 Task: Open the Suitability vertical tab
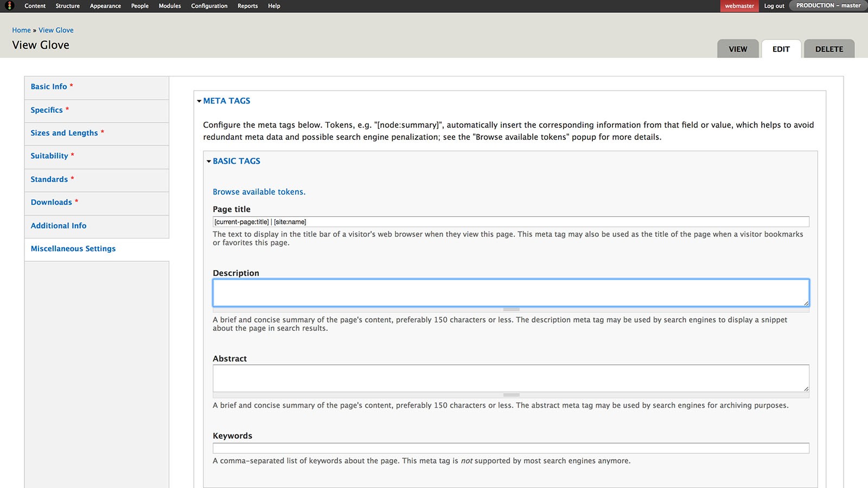click(97, 156)
